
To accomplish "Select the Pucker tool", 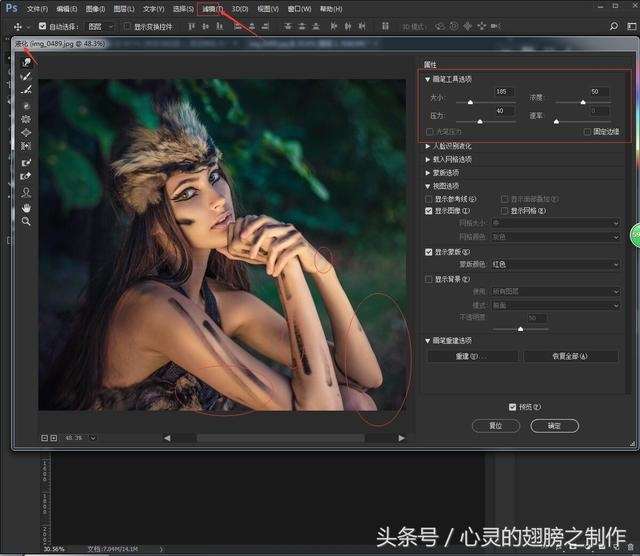I will coord(26,119).
